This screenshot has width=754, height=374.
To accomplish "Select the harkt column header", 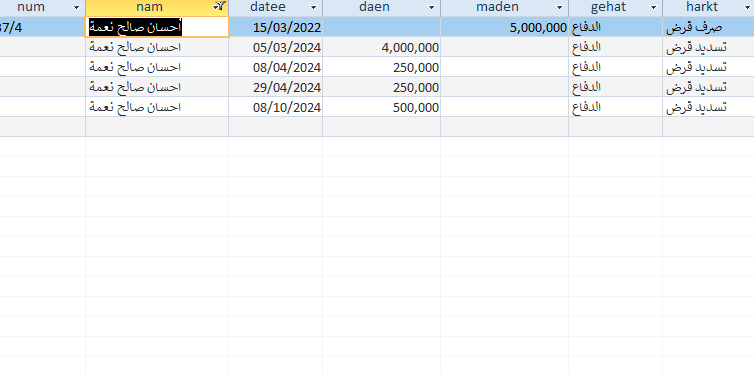I will 708,8.
